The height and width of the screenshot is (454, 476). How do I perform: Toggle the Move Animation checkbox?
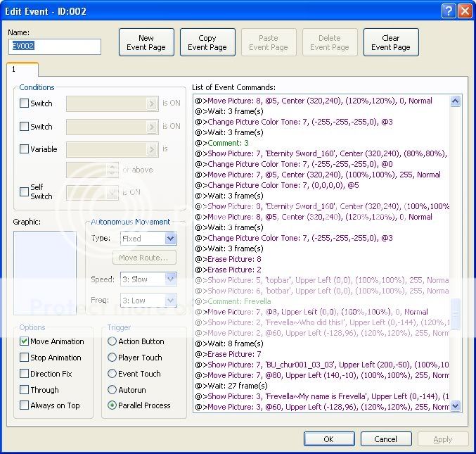coord(25,341)
